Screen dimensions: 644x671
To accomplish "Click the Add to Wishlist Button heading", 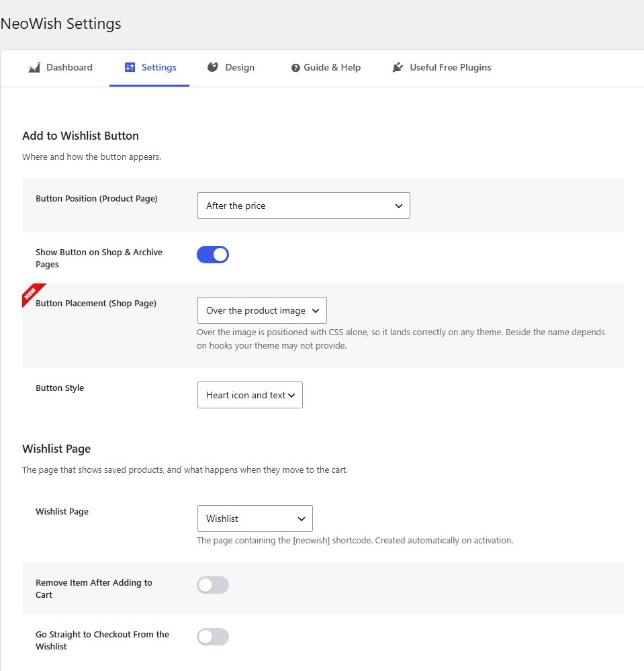I will pos(81,136).
